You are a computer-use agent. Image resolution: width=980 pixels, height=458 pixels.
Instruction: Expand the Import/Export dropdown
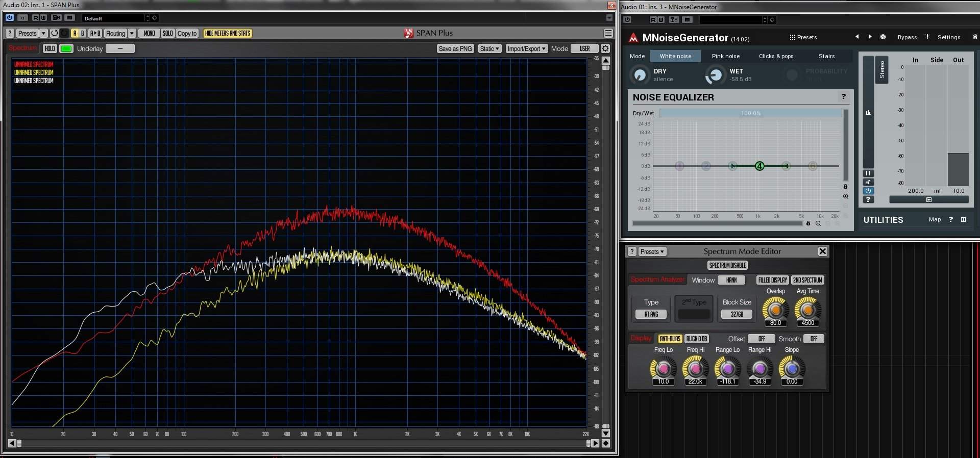[x=526, y=48]
